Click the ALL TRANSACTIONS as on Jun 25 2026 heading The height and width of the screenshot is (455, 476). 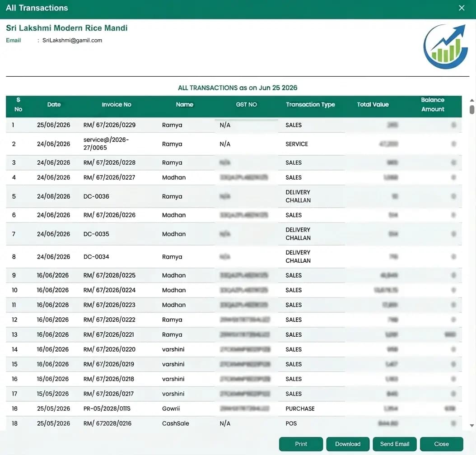[238, 88]
